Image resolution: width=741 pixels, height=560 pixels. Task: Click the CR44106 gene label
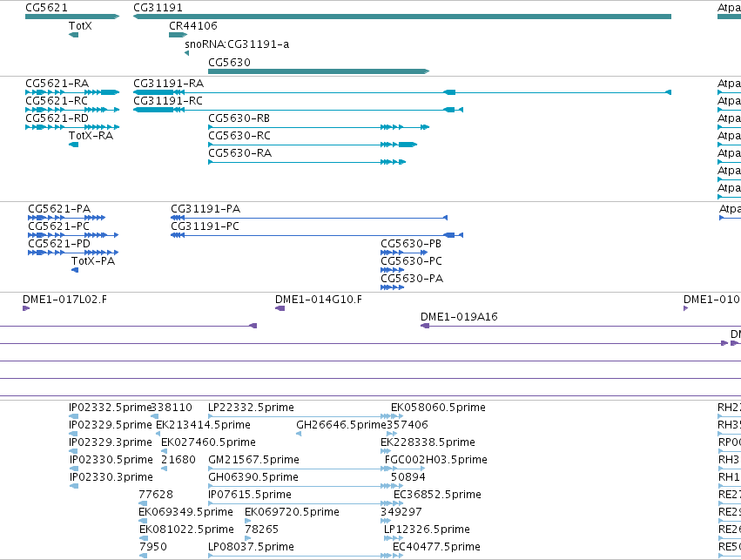coord(193,26)
